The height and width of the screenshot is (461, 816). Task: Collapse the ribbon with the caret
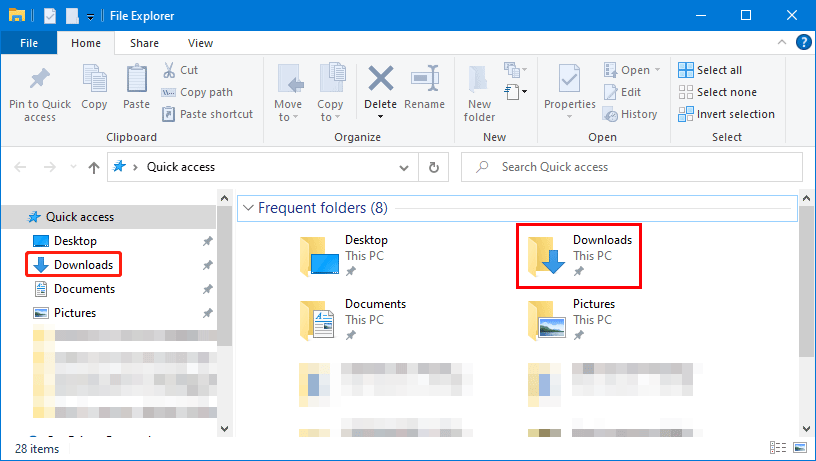[782, 42]
